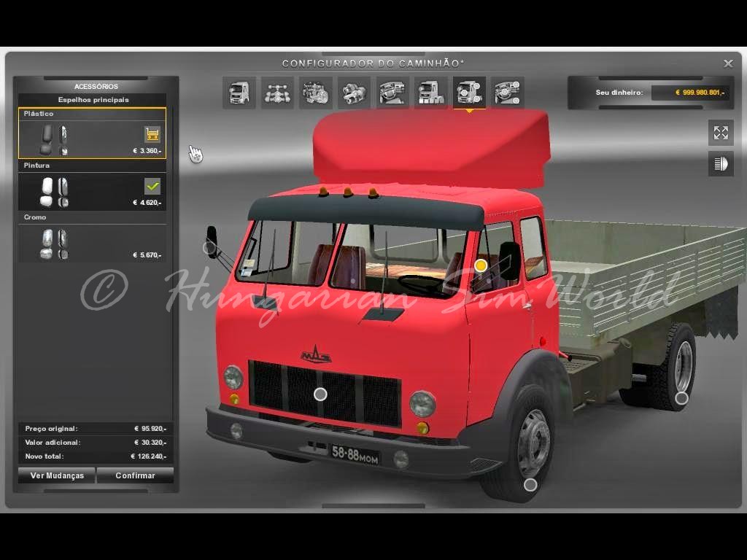Click the yellow highlighted mirror node
Viewport: 747px width, 560px height.
(x=481, y=265)
